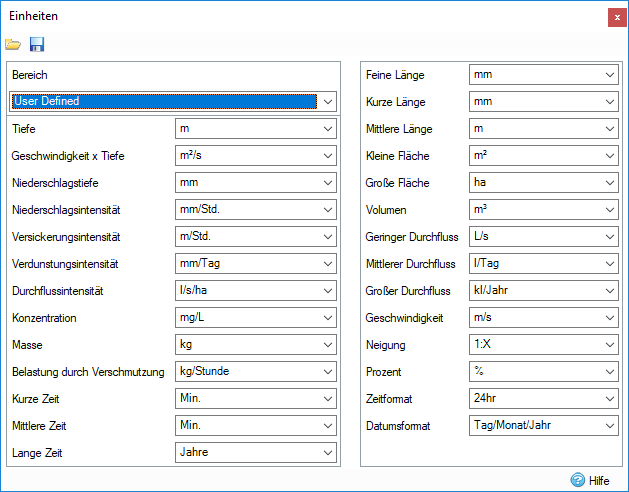
Task: Expand the Großer Durchfluss dropdown
Action: pos(610,291)
